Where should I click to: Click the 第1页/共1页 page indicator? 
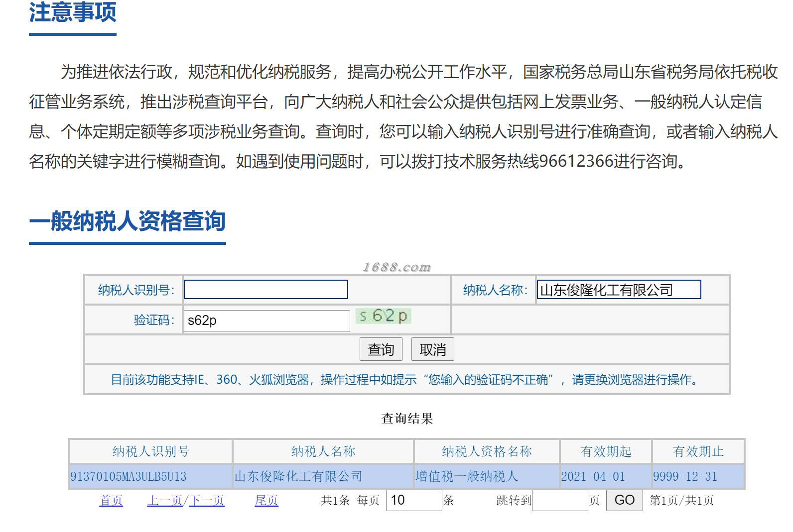pyautogui.click(x=681, y=500)
